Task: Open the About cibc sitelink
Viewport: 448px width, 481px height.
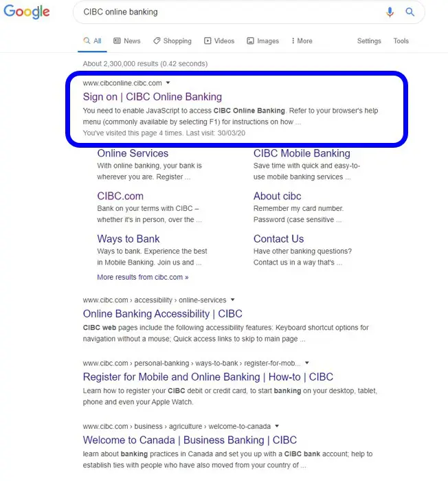Action: tap(278, 196)
